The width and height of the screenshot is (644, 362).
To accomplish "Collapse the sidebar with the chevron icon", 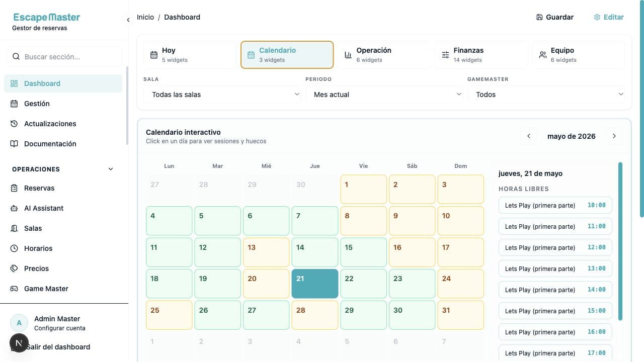I will pos(128,20).
